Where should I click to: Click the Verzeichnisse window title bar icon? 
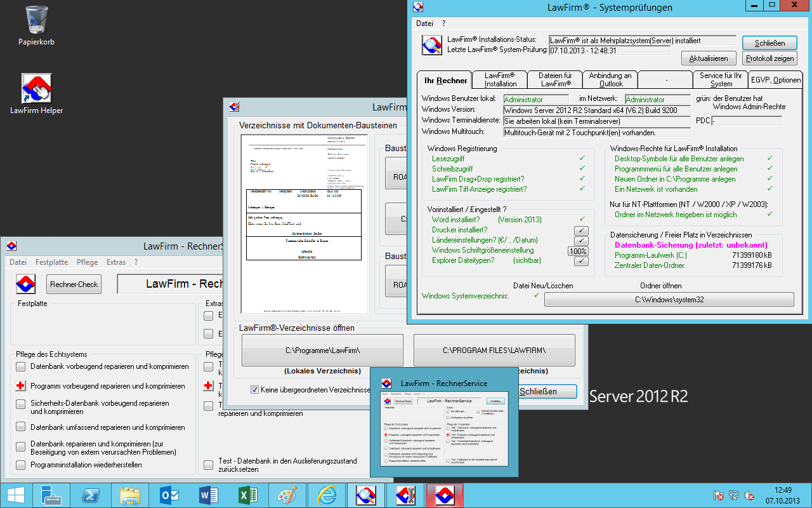[233, 107]
